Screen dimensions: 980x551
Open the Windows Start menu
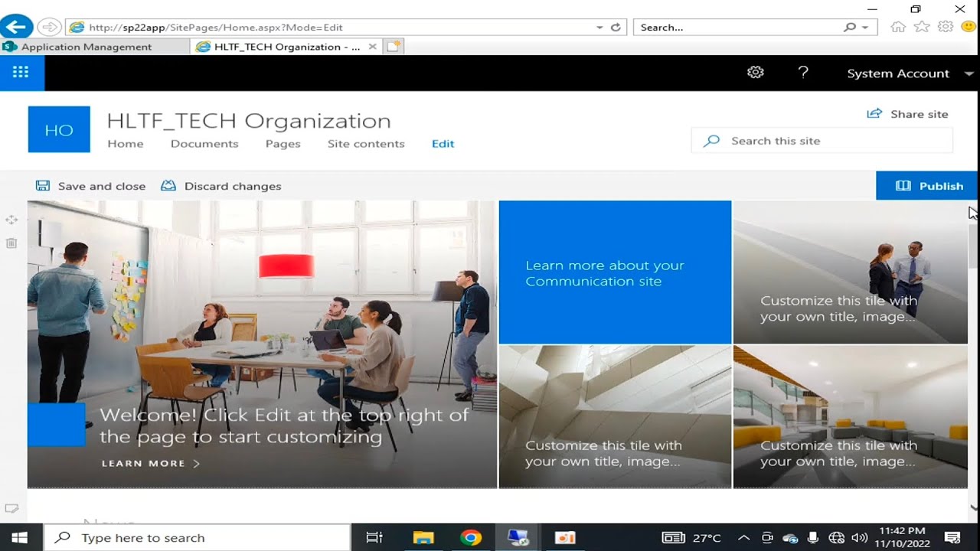tap(20, 537)
